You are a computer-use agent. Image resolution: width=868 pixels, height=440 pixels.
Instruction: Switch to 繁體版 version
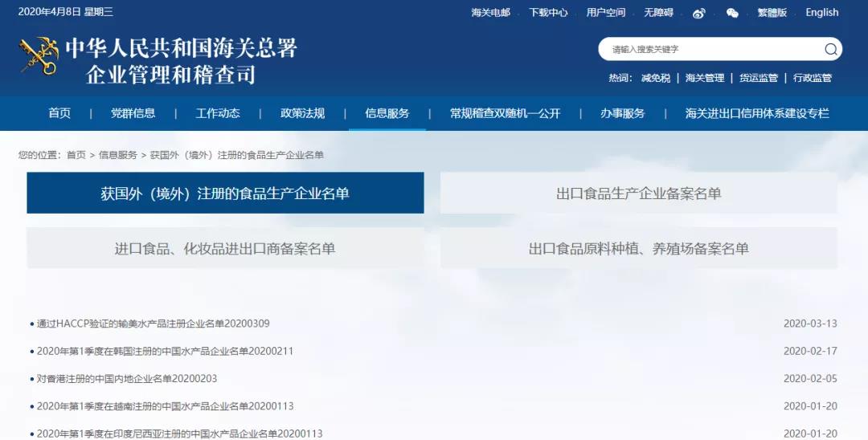pos(772,12)
